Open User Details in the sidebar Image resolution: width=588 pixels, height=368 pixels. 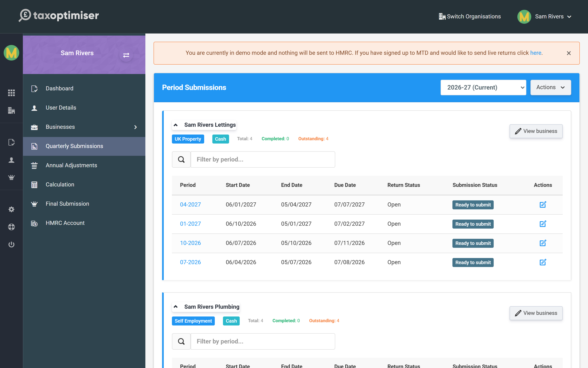click(84, 108)
